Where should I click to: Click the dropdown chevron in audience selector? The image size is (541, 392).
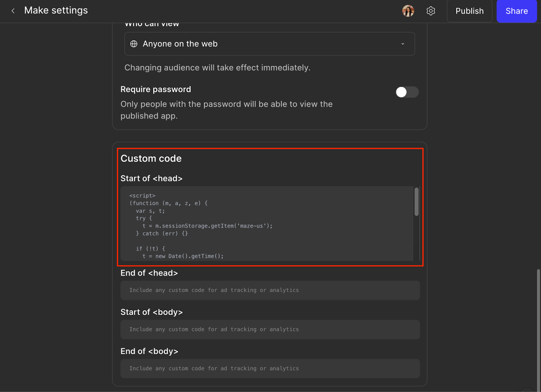403,44
